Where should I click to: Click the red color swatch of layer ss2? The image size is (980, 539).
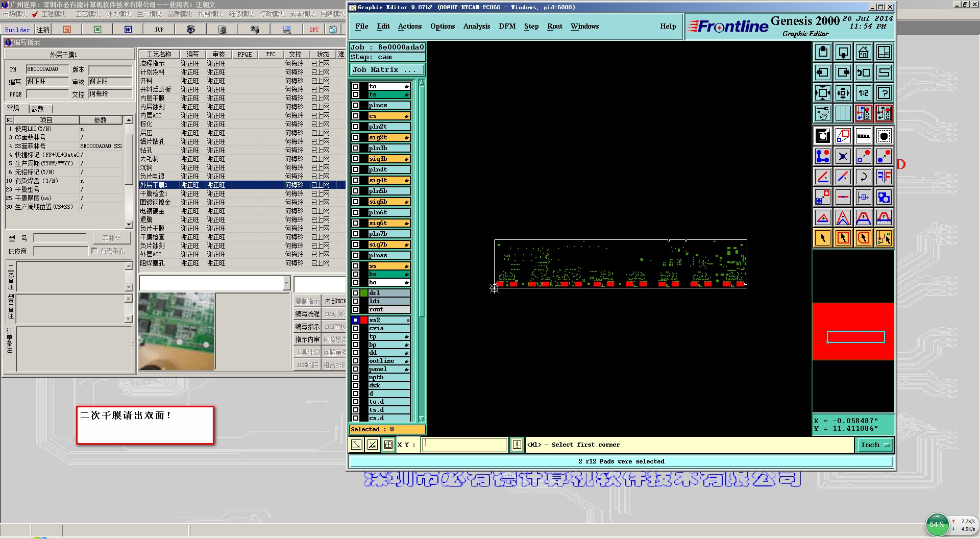[364, 320]
